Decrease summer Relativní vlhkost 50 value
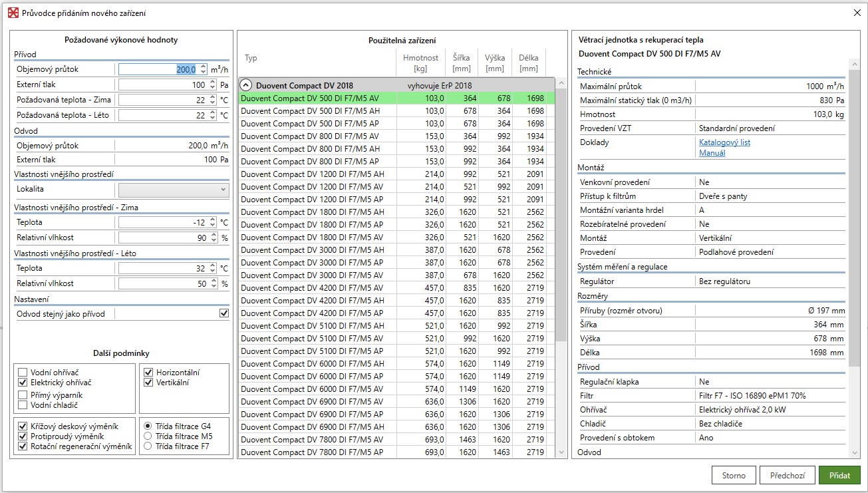 pyautogui.click(x=213, y=286)
